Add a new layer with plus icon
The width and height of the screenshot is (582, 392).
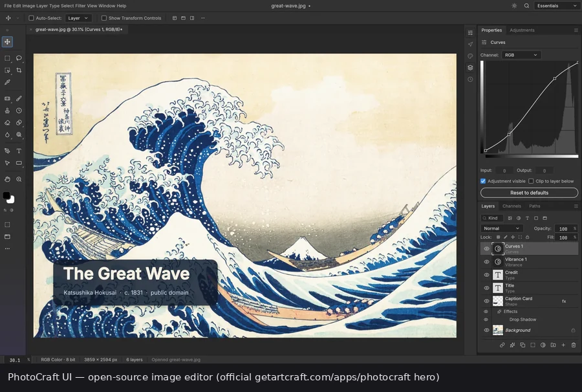point(563,345)
